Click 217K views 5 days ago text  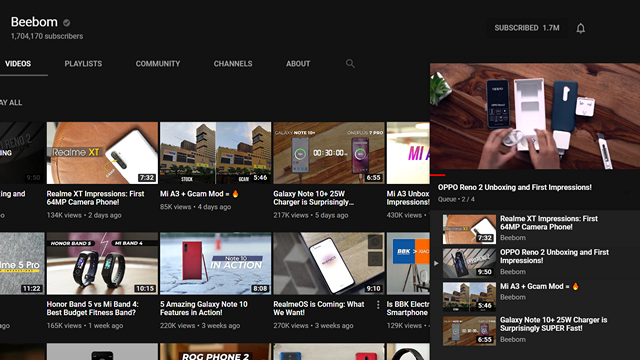(x=311, y=215)
